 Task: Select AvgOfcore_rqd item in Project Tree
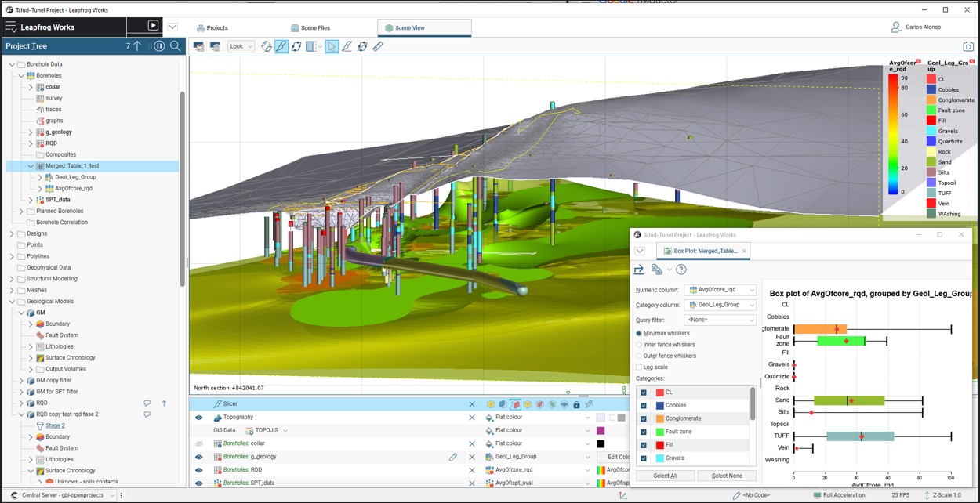[73, 188]
